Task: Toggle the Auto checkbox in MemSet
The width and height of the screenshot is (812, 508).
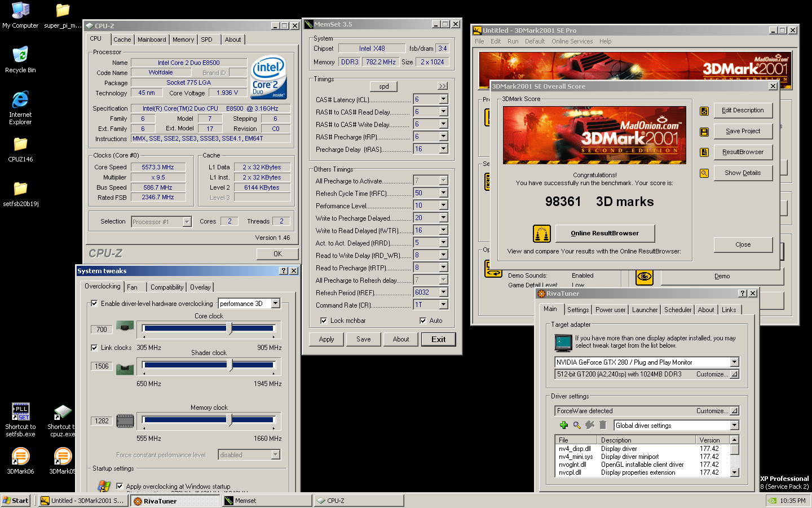Action: pyautogui.click(x=423, y=321)
